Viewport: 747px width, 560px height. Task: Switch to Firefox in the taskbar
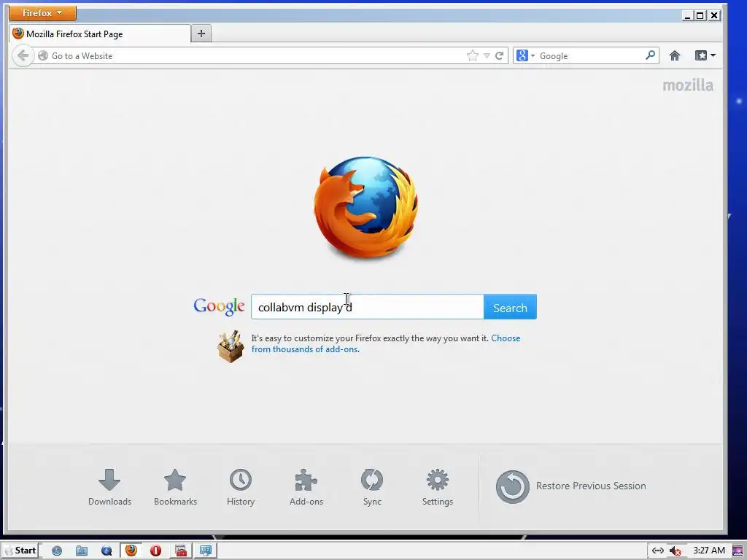coord(131,551)
